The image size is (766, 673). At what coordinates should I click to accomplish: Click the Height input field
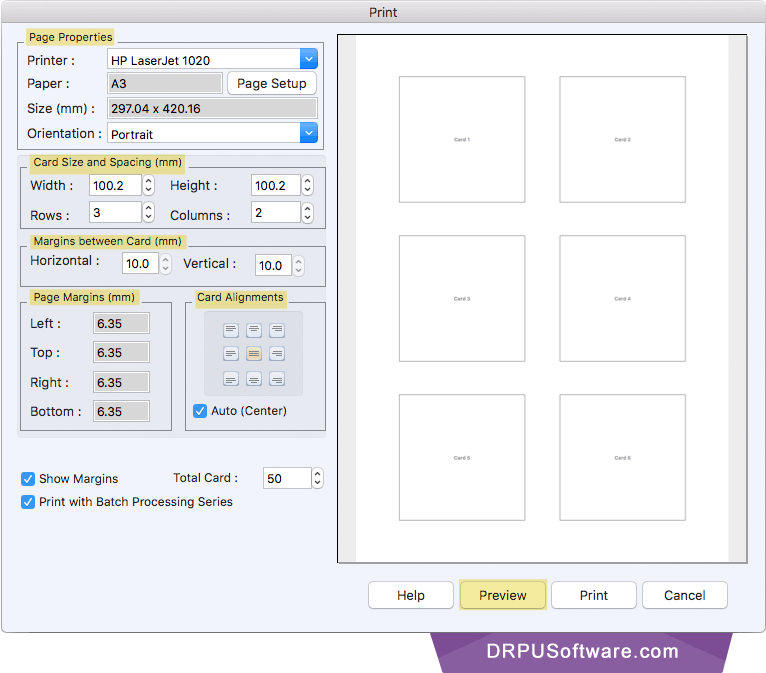(x=276, y=186)
